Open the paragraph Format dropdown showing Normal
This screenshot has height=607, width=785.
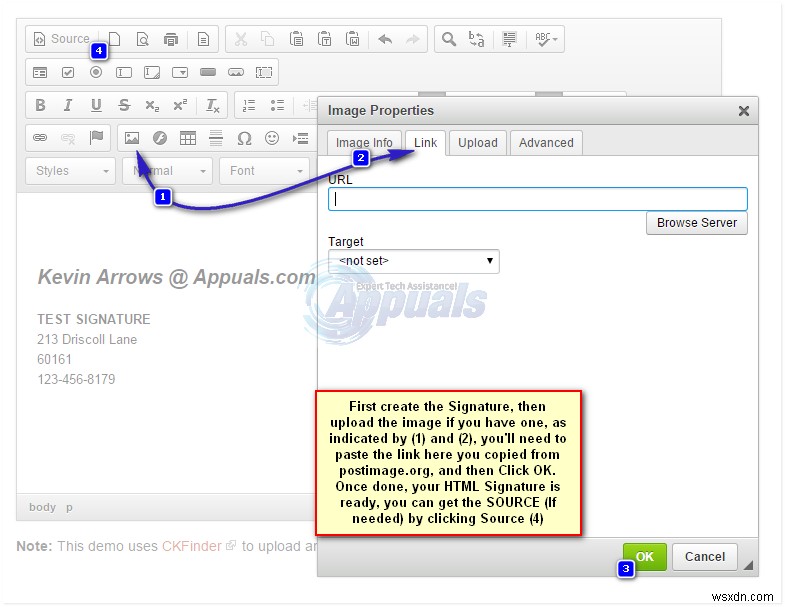(167, 171)
